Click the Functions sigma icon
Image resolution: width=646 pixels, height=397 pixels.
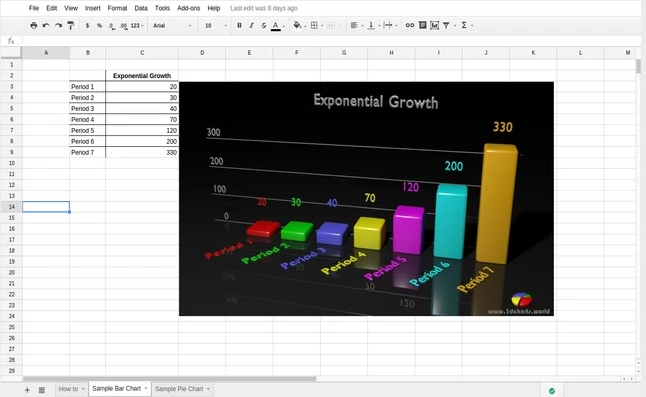[464, 26]
